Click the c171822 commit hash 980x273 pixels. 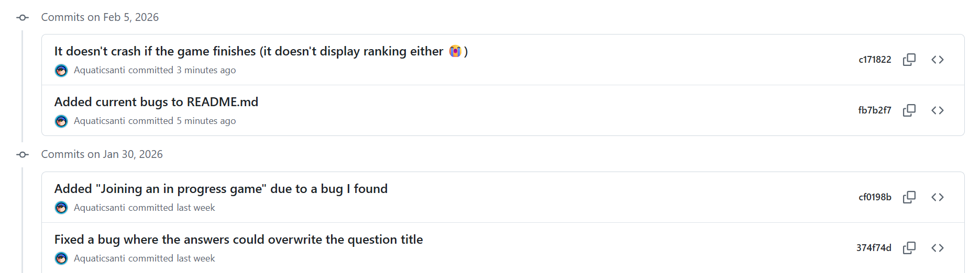point(875,60)
